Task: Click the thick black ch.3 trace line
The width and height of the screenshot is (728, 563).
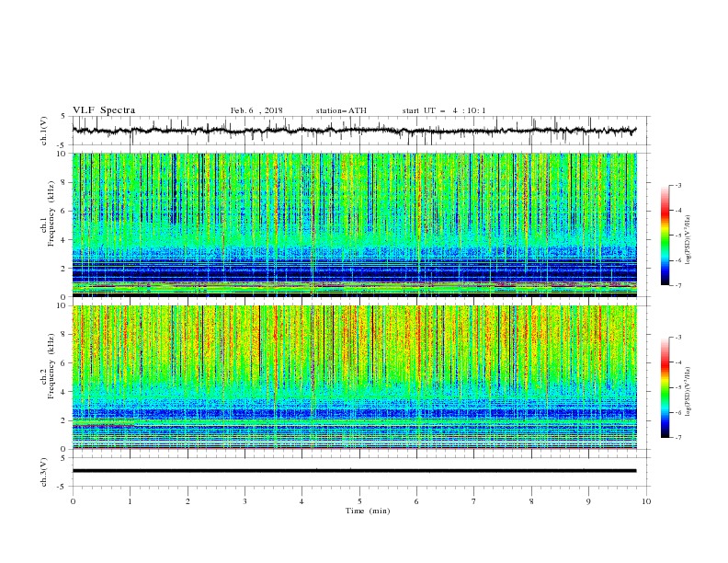Action: point(354,471)
